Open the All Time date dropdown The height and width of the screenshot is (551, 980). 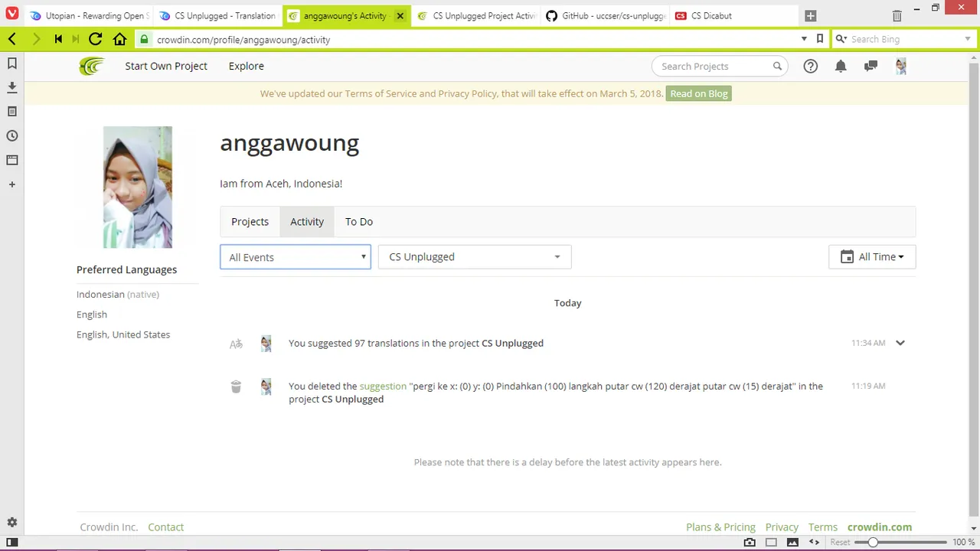pyautogui.click(x=872, y=257)
